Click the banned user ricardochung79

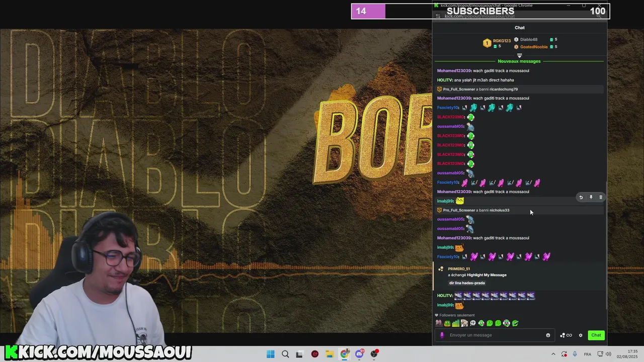[x=503, y=89]
